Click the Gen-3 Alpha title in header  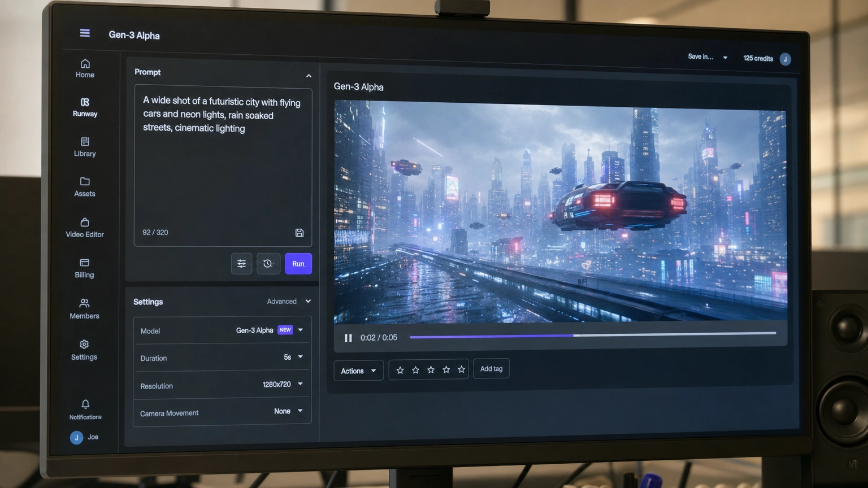pos(134,35)
